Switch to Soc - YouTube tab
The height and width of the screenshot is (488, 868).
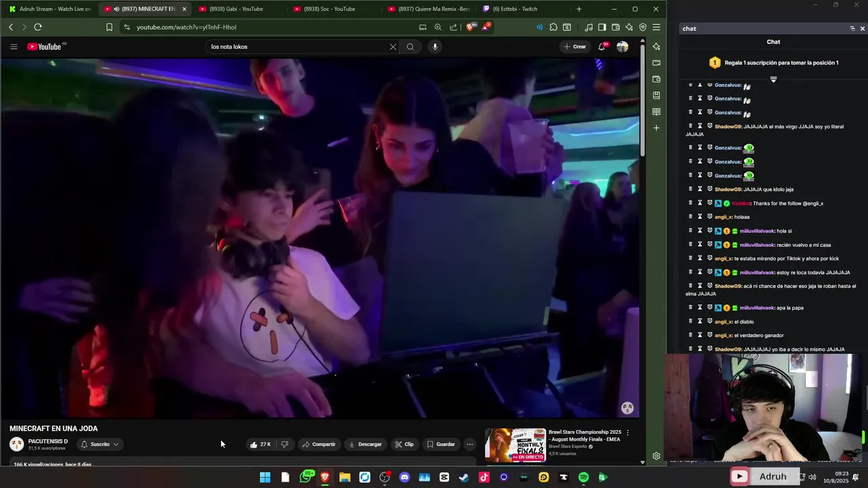pos(330,9)
